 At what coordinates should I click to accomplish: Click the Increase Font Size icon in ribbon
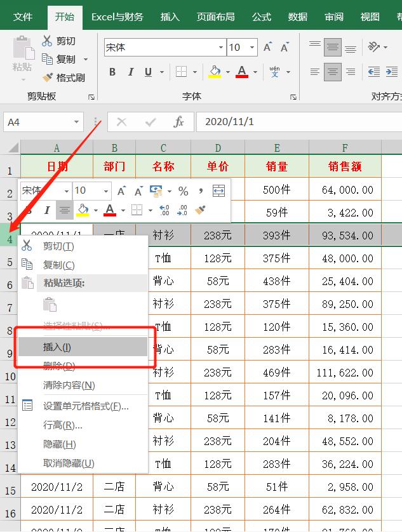tap(267, 48)
